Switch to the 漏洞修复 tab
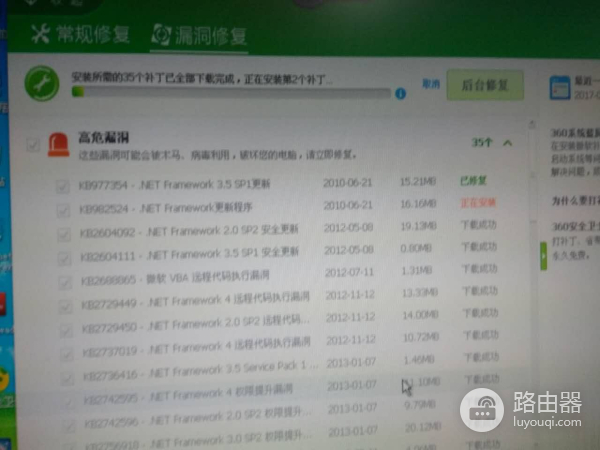 coord(199,35)
